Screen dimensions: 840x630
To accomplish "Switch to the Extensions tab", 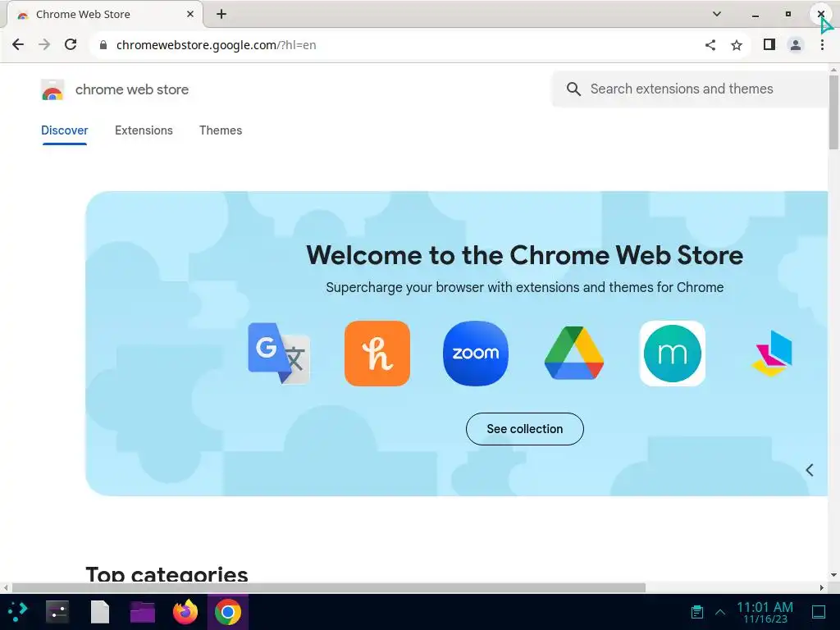I will point(144,130).
